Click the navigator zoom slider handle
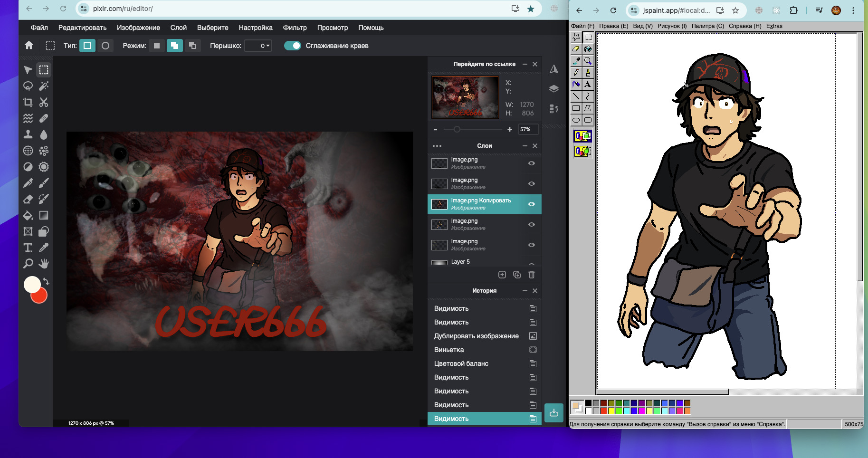This screenshot has width=868, height=458. click(x=457, y=129)
